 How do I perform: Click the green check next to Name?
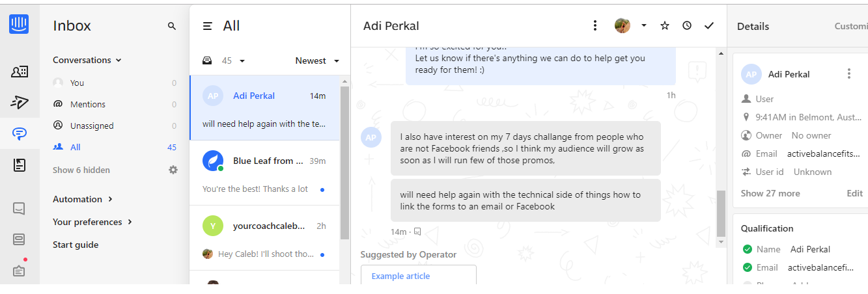(747, 249)
